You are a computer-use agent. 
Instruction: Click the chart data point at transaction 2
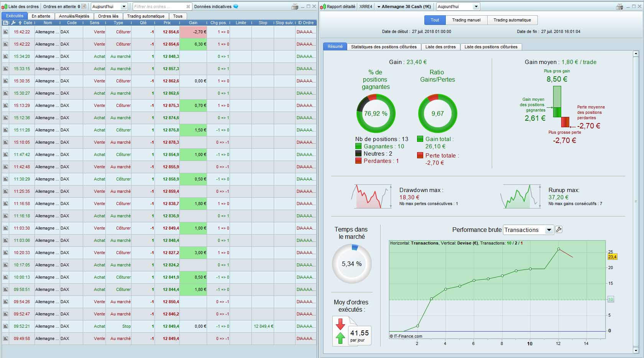click(x=417, y=326)
